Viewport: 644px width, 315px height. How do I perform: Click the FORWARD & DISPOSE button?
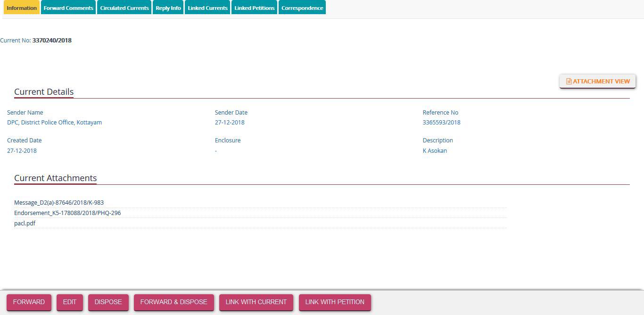pos(174,302)
